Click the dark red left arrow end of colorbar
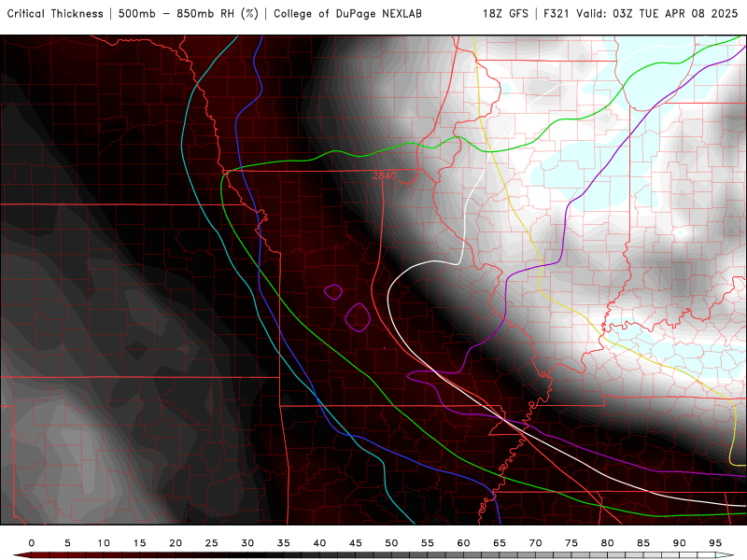This screenshot has width=747, height=560. pos(21,555)
